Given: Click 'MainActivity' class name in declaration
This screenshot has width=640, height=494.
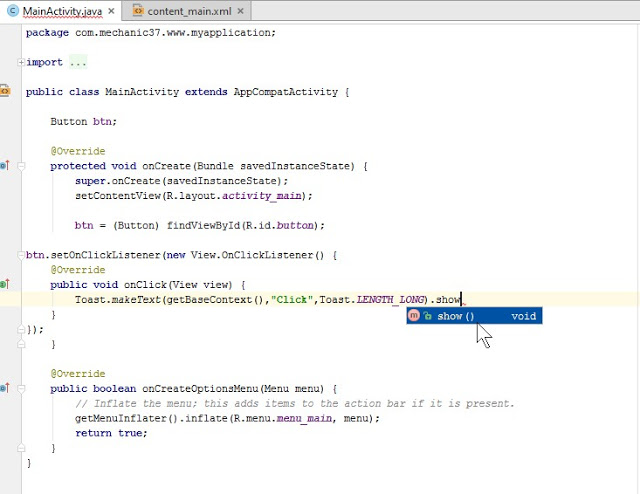Looking at the screenshot, I should point(142,92).
